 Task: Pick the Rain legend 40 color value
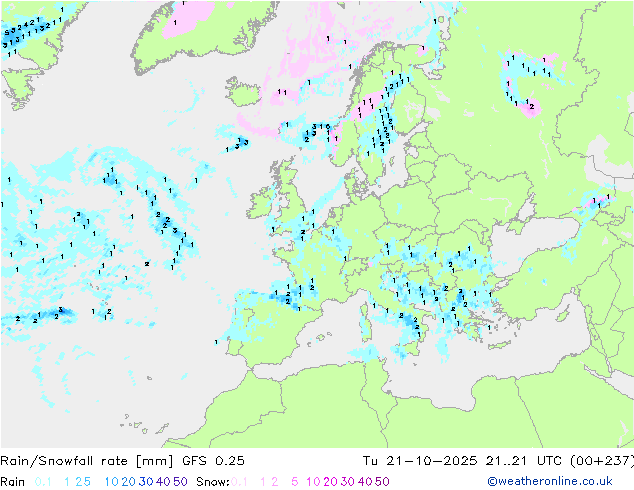click(163, 482)
